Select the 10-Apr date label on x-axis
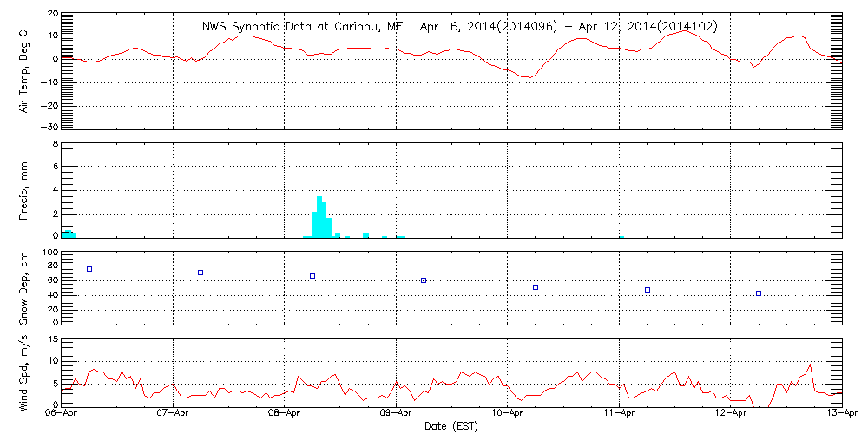 (508, 415)
